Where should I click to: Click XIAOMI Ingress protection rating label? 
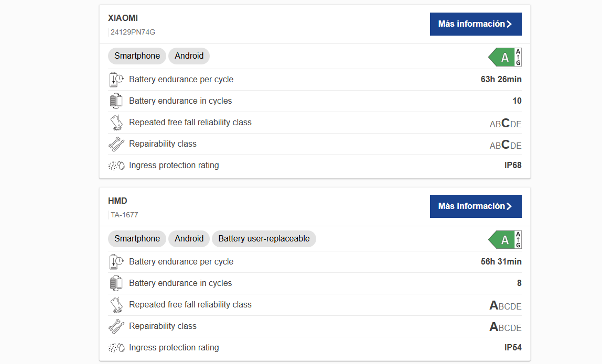pyautogui.click(x=174, y=166)
